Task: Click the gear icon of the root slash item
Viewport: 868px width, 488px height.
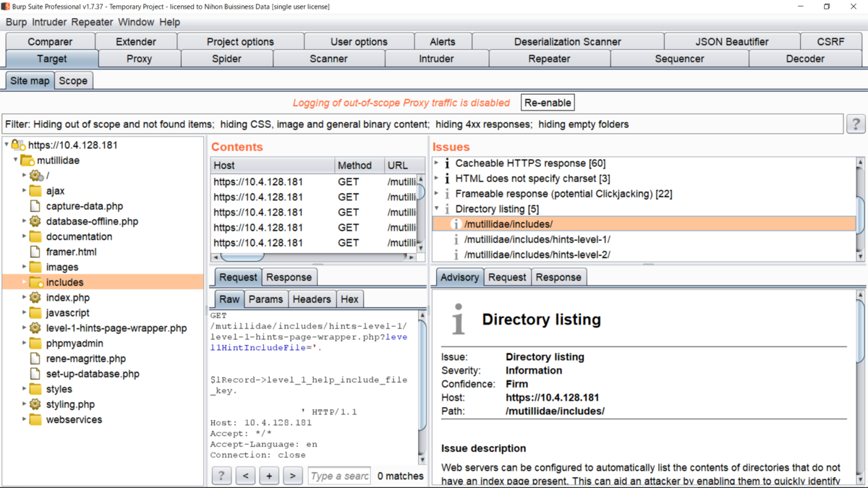Action: pyautogui.click(x=35, y=176)
